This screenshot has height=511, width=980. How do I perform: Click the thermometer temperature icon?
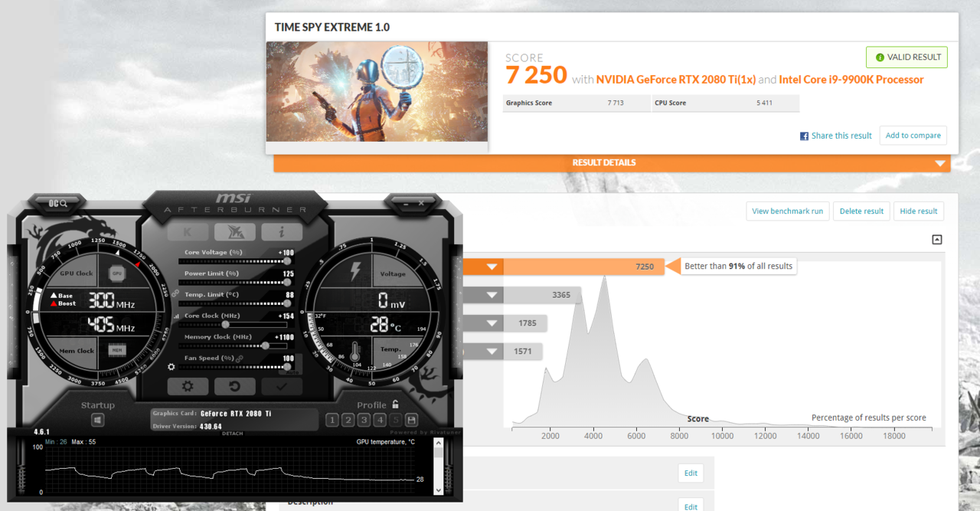[x=355, y=352]
